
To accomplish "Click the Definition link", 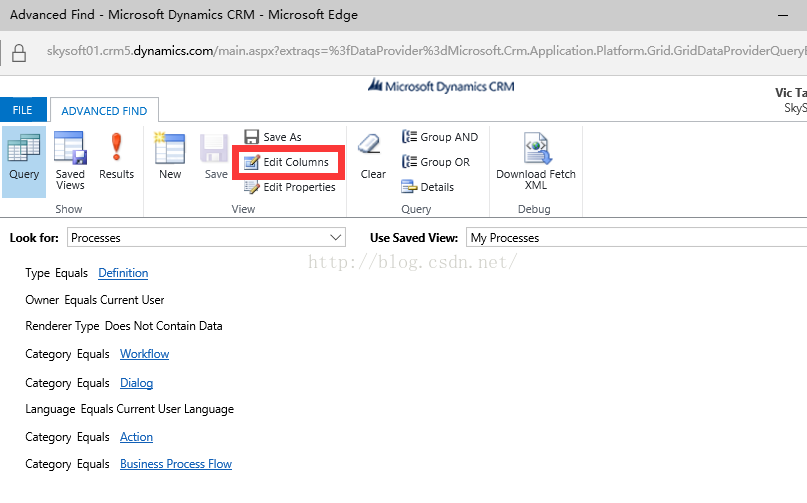I will click(123, 273).
